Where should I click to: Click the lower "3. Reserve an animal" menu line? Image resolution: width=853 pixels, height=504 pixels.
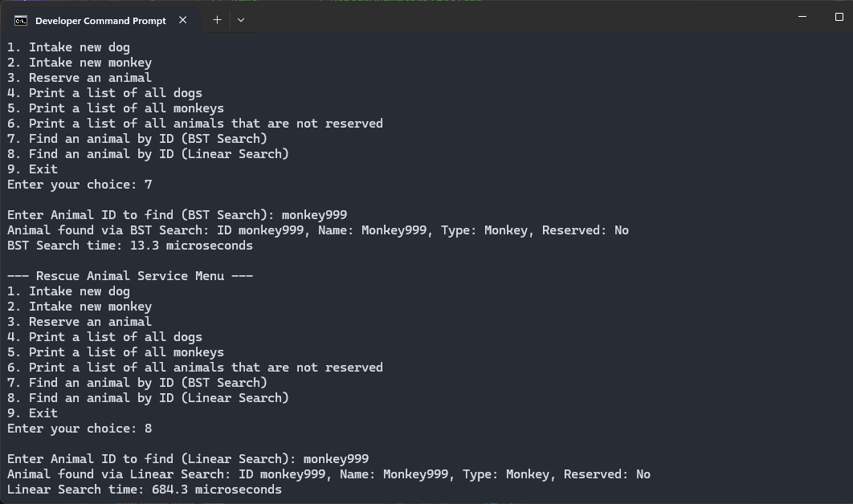tap(80, 322)
